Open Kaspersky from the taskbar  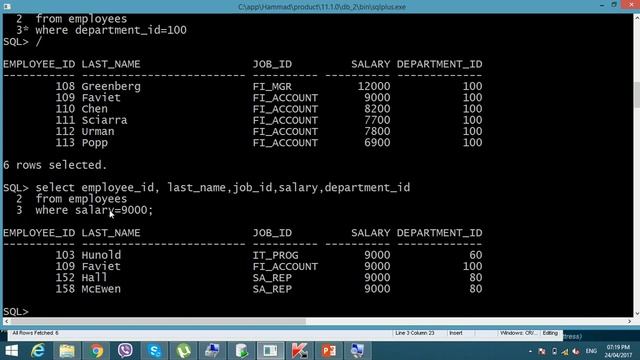pyautogui.click(x=299, y=351)
